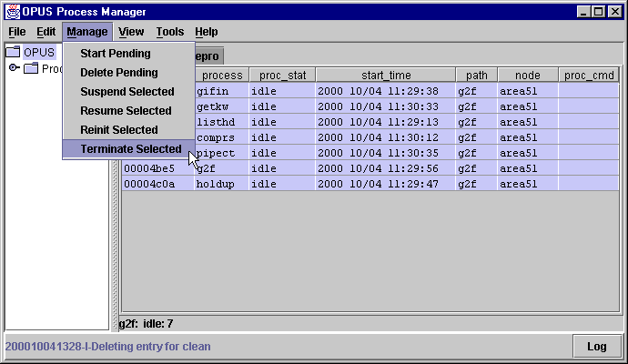Open the Help menu
The width and height of the screenshot is (628, 364).
pos(207,32)
